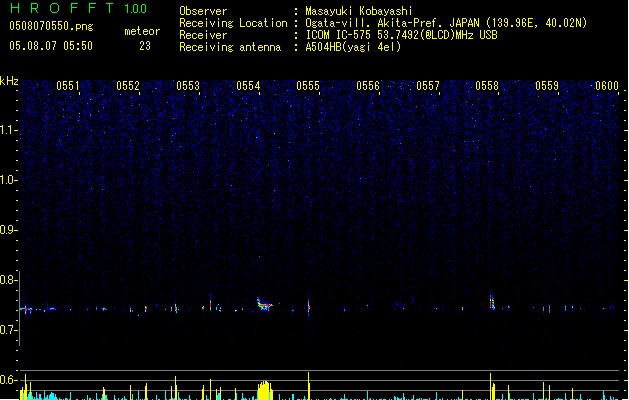Click the 'Receiving antenna' label

click(230, 47)
